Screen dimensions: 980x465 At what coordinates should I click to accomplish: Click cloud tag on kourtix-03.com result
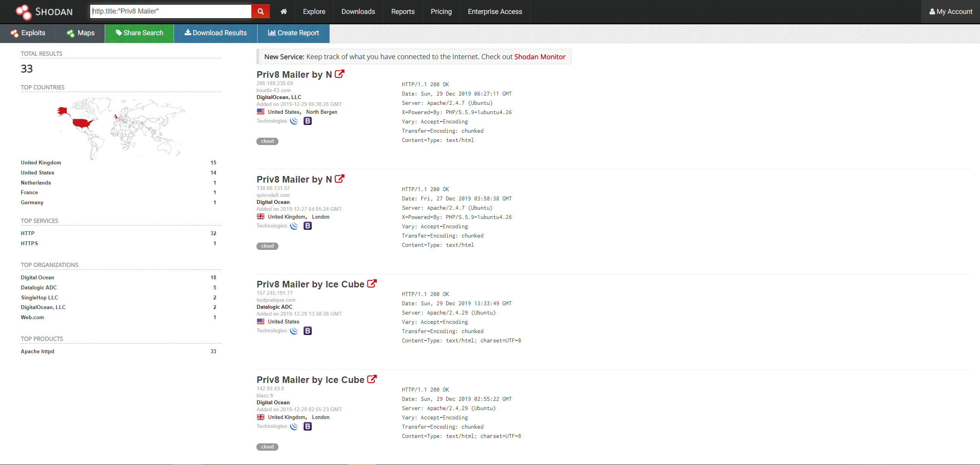(x=267, y=141)
